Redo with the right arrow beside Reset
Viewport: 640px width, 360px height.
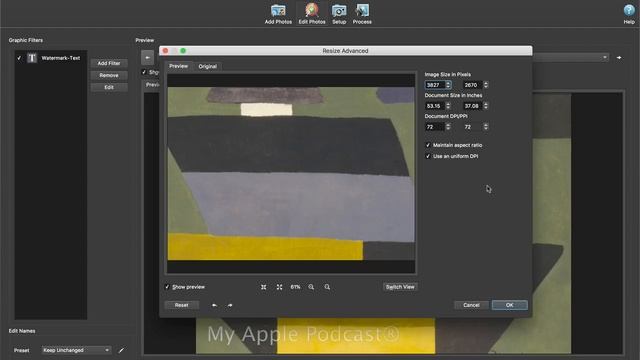click(230, 305)
